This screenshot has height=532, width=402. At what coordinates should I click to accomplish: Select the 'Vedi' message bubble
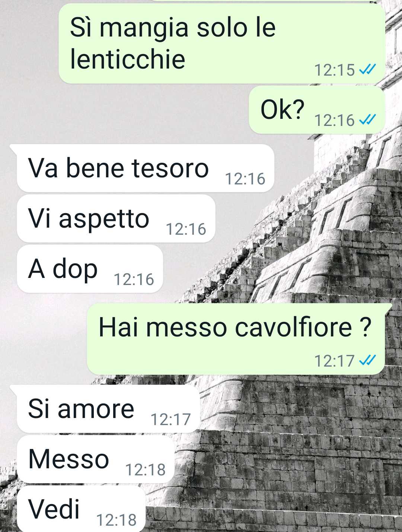pos(81,509)
